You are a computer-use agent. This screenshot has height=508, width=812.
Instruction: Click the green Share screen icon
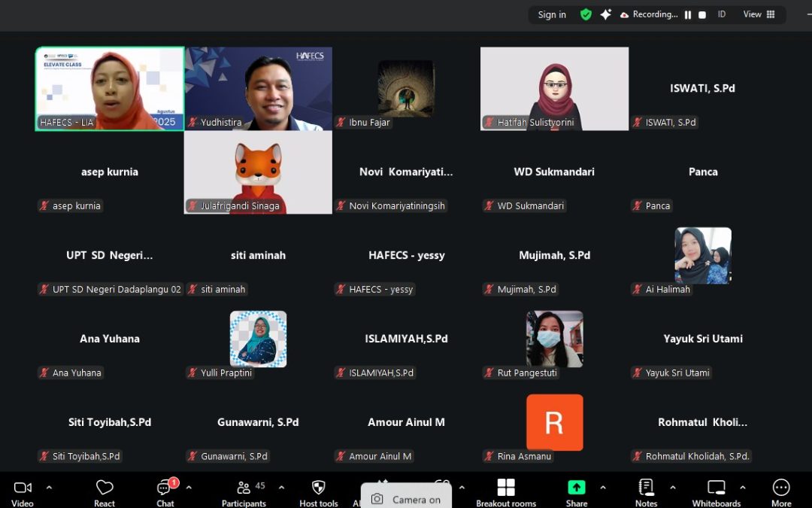577,488
